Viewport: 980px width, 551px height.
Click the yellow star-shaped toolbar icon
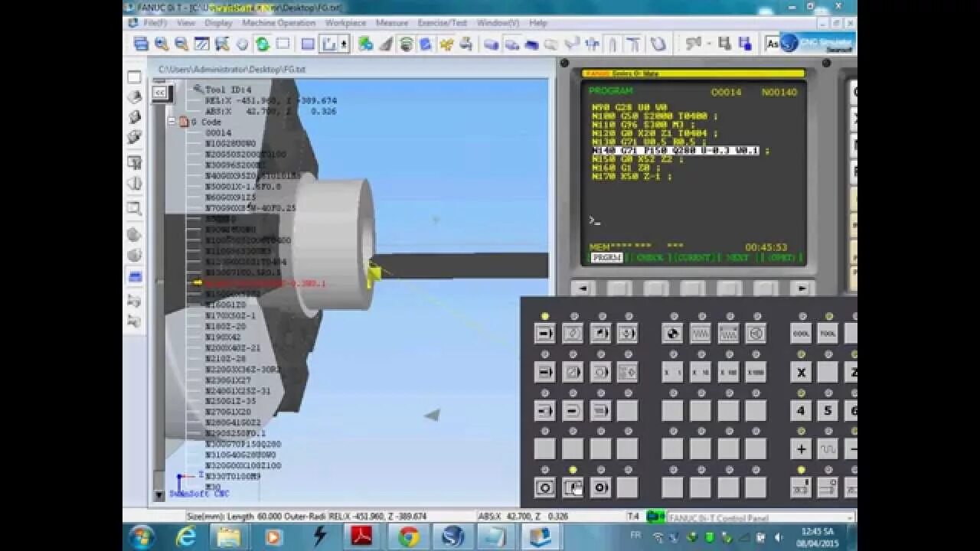(446, 44)
